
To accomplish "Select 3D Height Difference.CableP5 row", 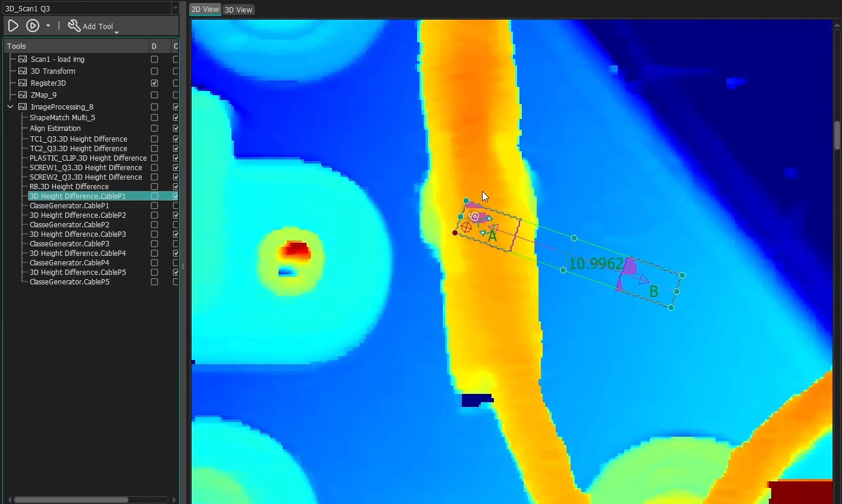I will (x=78, y=273).
